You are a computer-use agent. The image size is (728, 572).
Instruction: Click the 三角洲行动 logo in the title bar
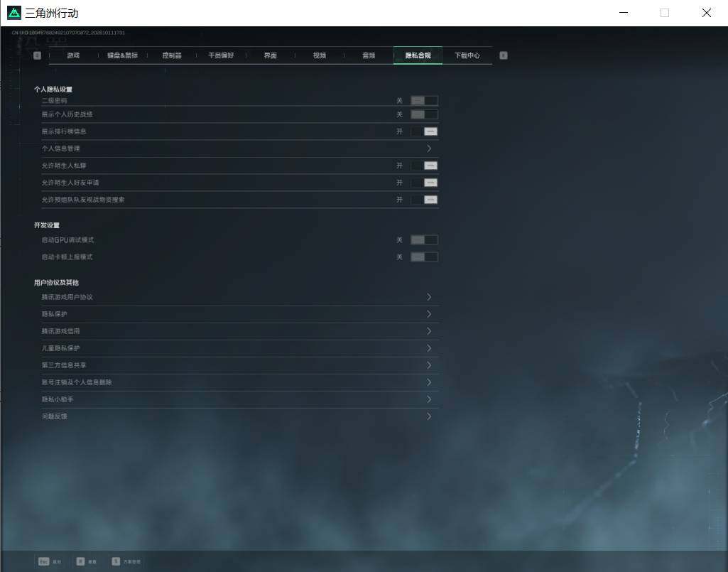click(14, 13)
